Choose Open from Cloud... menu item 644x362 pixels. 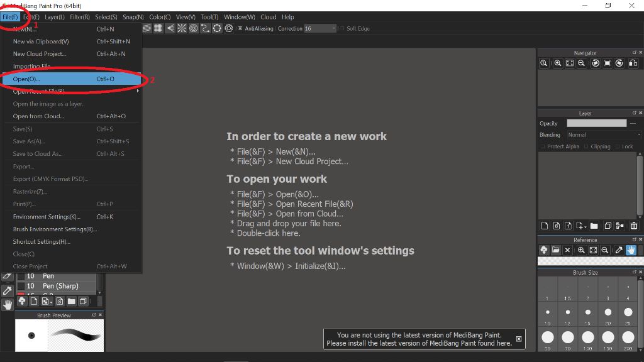coord(72,116)
